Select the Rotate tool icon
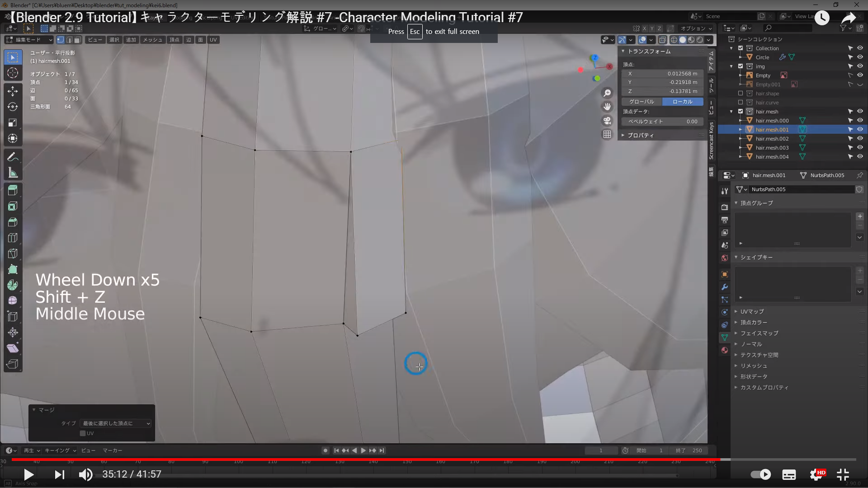Viewport: 868px width, 488px height. [13, 107]
